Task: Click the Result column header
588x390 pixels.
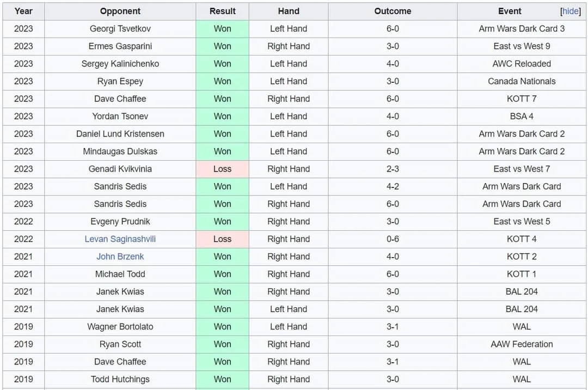Action: pos(222,11)
